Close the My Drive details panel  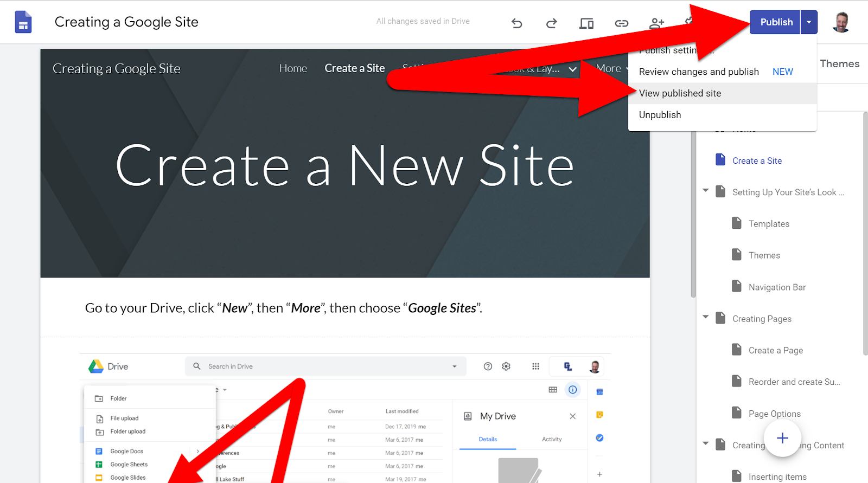572,416
